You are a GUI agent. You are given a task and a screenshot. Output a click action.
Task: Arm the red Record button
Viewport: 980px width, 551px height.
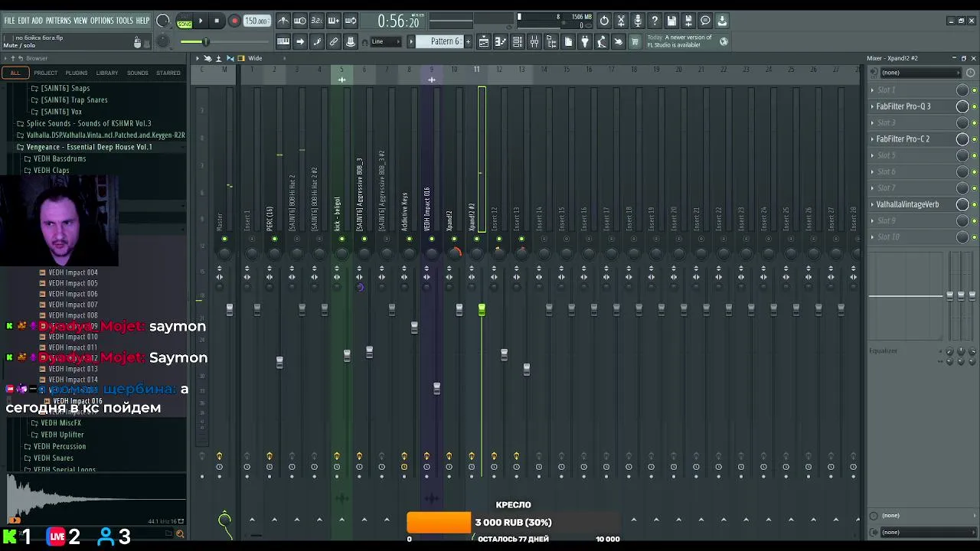click(234, 21)
